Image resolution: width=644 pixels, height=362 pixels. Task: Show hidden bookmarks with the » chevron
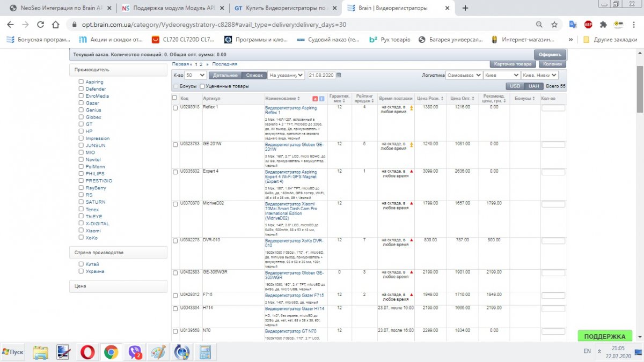coord(571,40)
